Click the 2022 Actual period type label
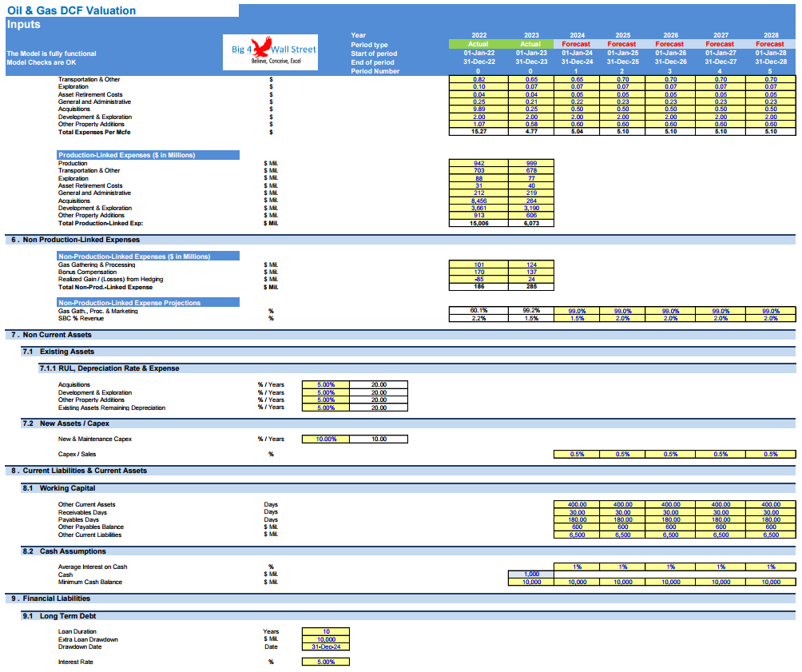The width and height of the screenshot is (802, 672). click(x=478, y=44)
